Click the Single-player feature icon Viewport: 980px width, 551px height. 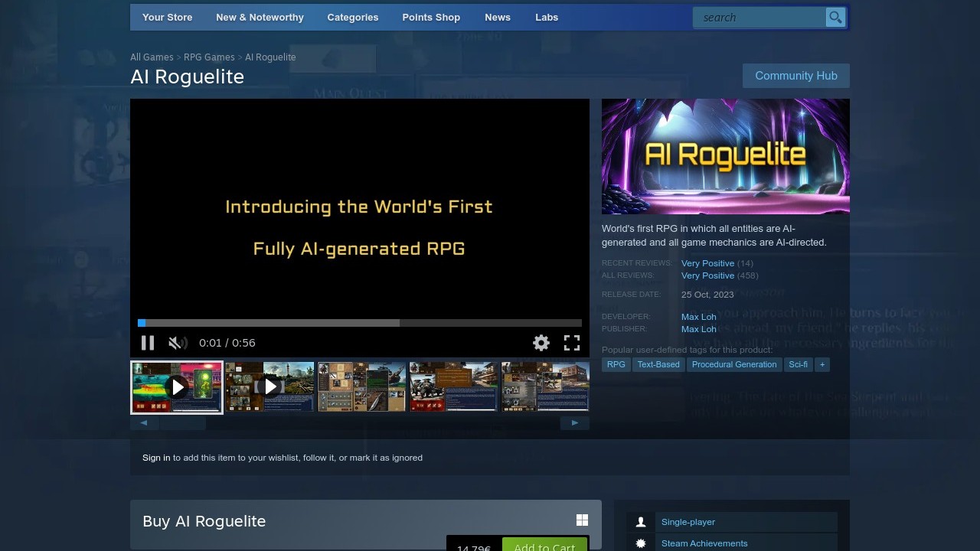tap(641, 522)
